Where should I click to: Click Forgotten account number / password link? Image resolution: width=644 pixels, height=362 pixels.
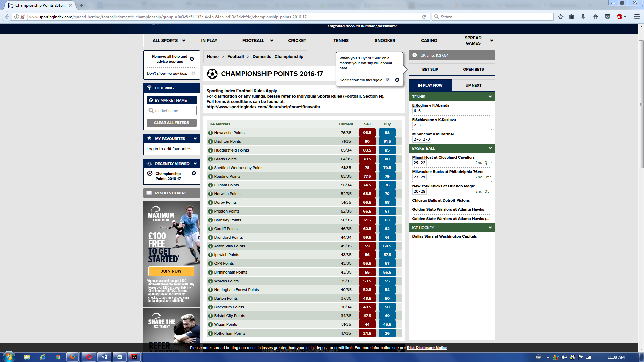pyautogui.click(x=362, y=26)
